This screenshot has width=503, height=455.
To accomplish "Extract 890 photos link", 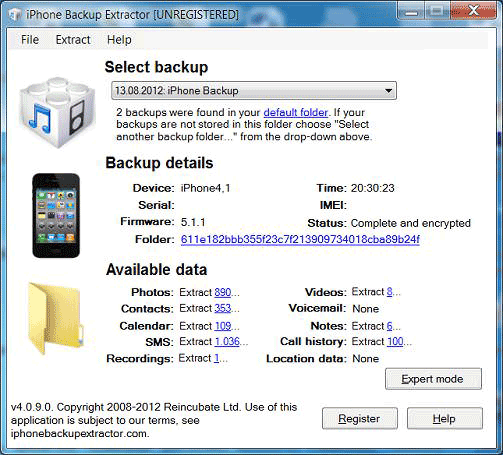I will tap(223, 292).
